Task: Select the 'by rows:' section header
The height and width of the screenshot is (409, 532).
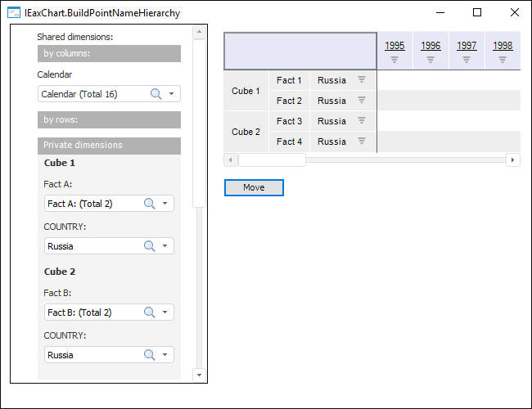Action: [x=109, y=119]
